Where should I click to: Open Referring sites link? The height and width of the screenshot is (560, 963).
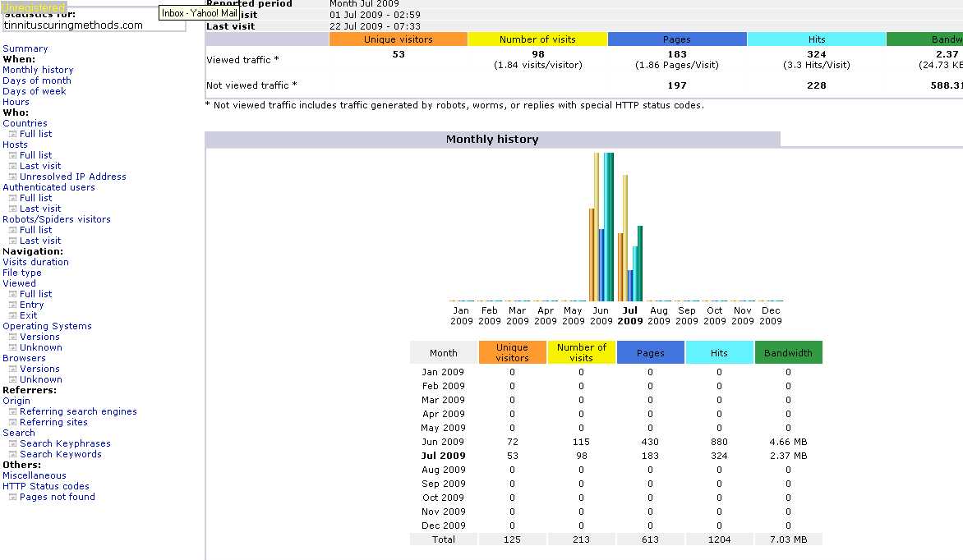53,422
